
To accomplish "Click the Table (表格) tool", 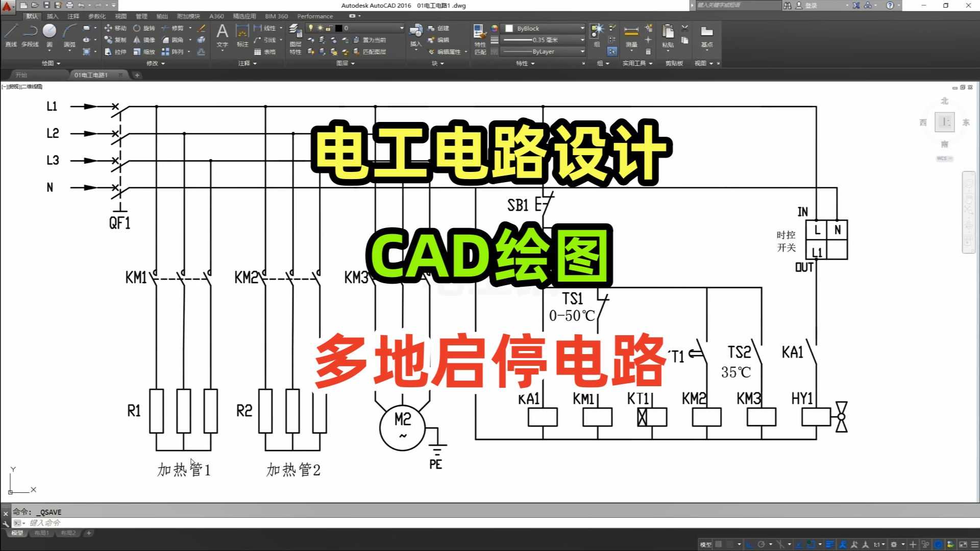I will click(265, 52).
